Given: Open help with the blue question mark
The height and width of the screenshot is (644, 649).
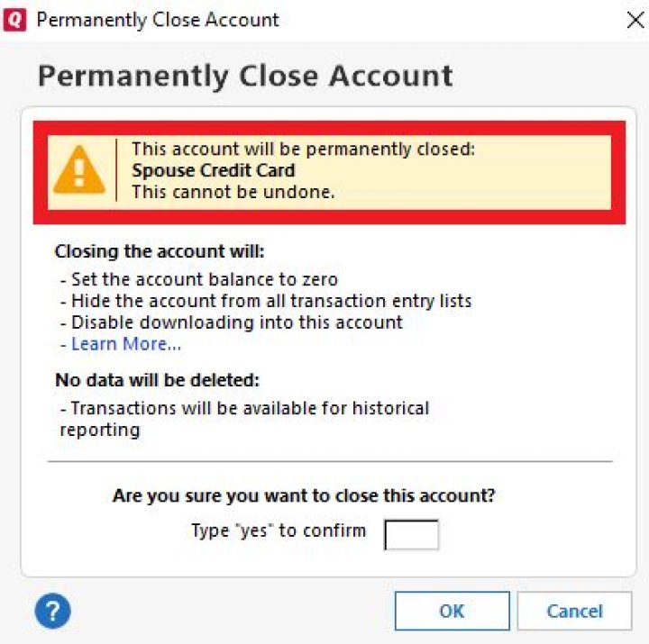Looking at the screenshot, I should pyautogui.click(x=53, y=612).
